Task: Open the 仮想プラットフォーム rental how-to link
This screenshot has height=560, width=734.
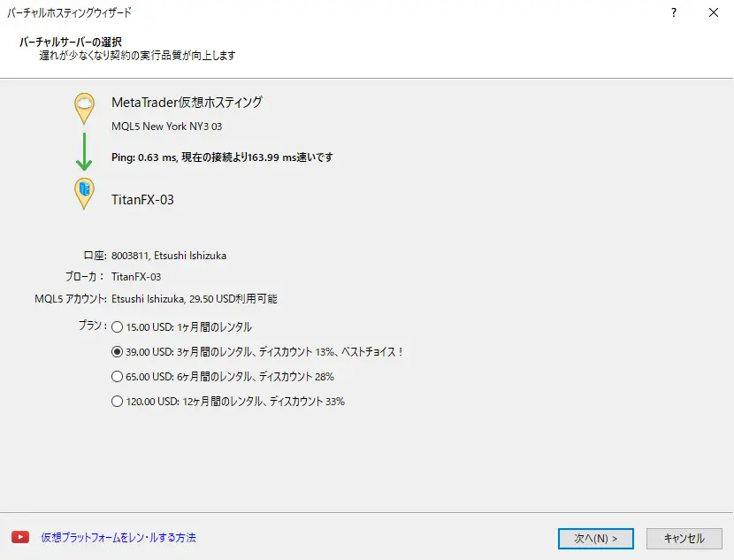Action: pyautogui.click(x=119, y=537)
